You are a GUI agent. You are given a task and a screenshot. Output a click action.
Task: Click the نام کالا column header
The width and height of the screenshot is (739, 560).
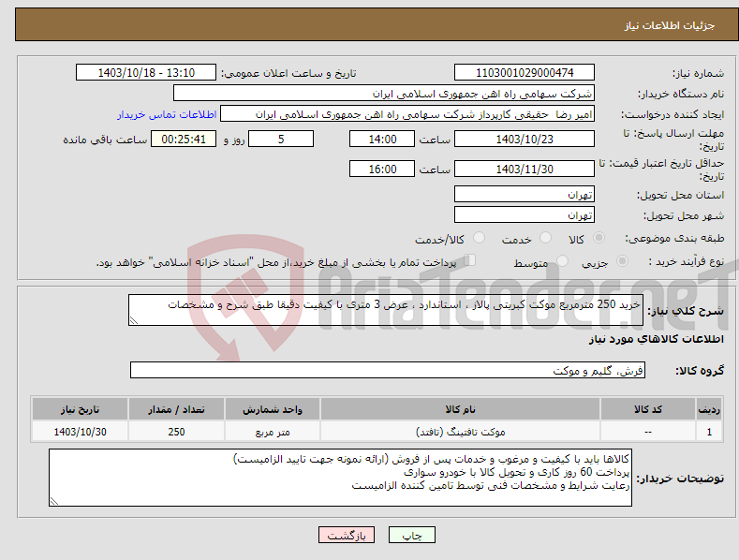460,409
